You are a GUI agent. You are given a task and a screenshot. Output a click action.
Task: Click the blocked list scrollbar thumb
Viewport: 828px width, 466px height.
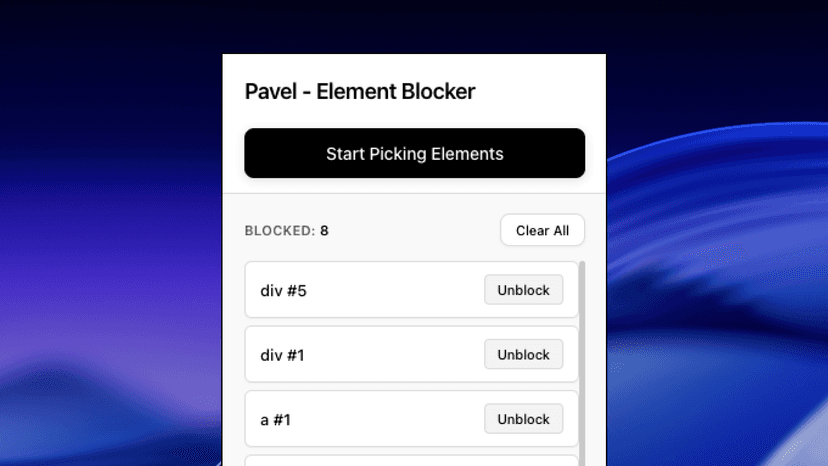tap(582, 360)
